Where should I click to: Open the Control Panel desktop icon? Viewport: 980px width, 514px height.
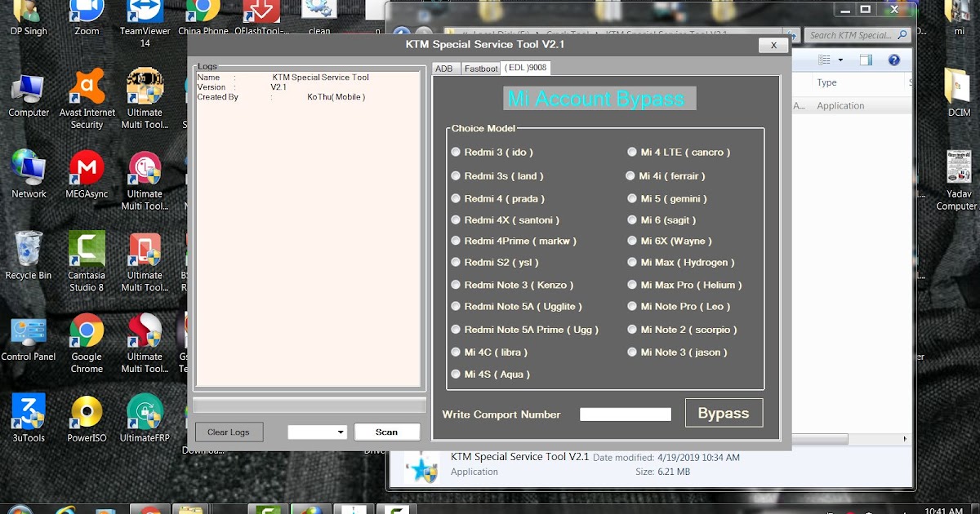29,338
